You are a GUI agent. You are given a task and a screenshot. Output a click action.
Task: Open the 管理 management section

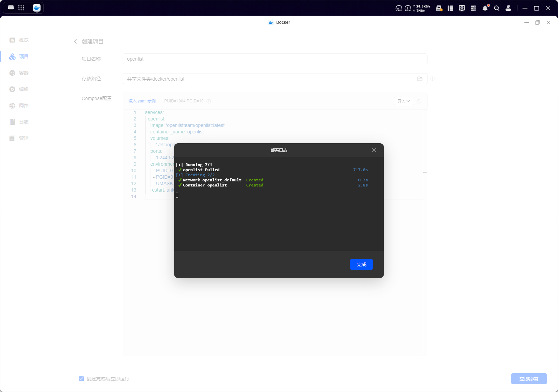click(x=19, y=138)
